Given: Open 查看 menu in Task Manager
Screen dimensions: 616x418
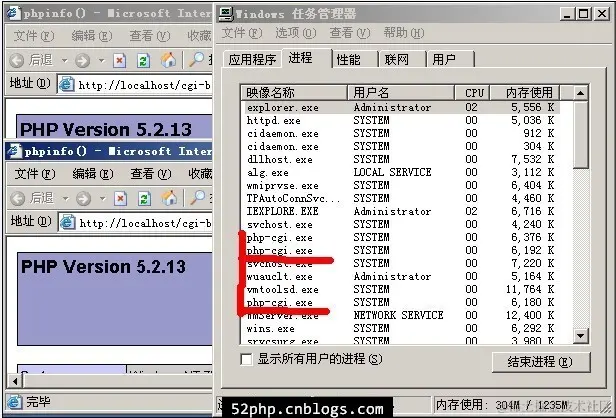Looking at the screenshot, I should tap(350, 33).
